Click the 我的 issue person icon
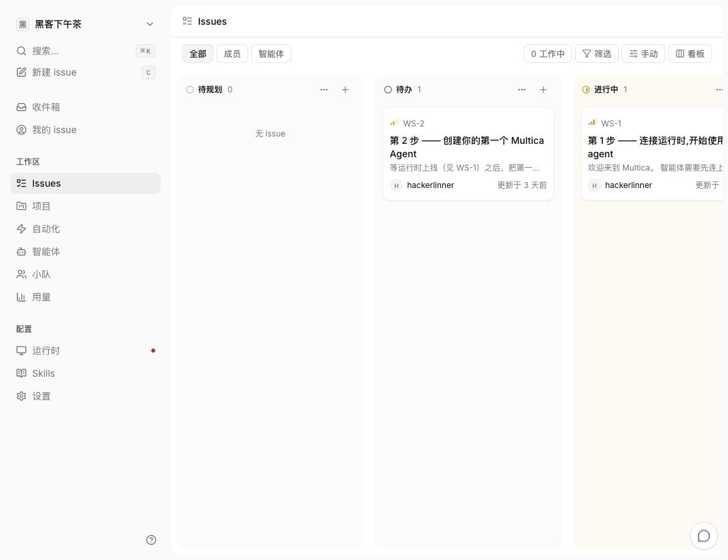Screen dimensions: 728x560 click(x=21, y=130)
